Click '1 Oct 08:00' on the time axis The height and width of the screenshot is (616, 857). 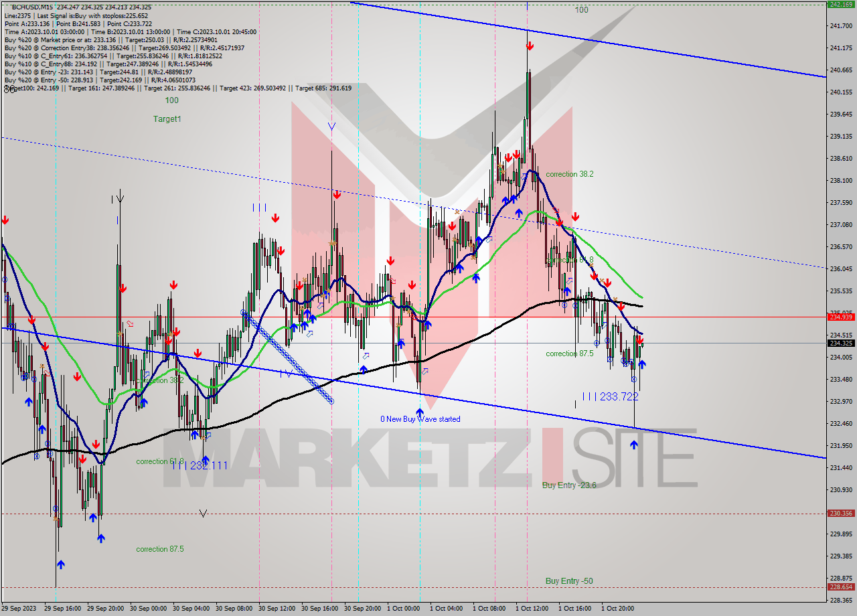click(x=489, y=609)
